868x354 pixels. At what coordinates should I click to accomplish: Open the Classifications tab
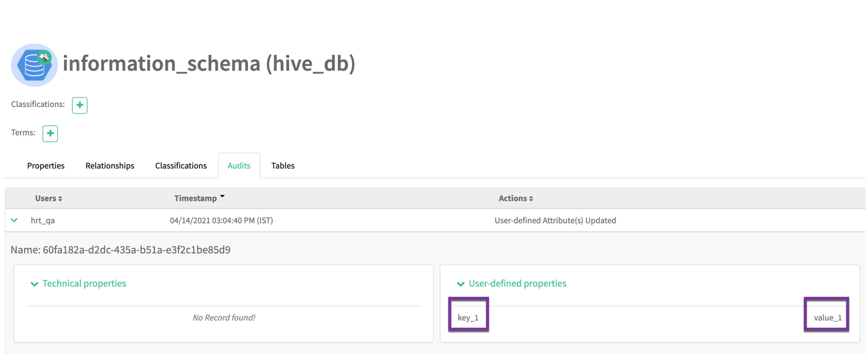coord(181,166)
